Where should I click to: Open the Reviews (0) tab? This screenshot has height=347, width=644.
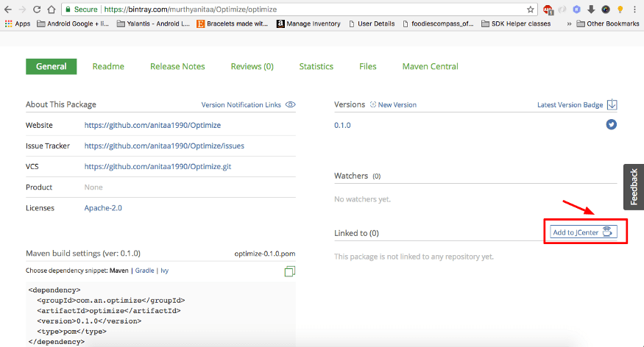pyautogui.click(x=252, y=66)
